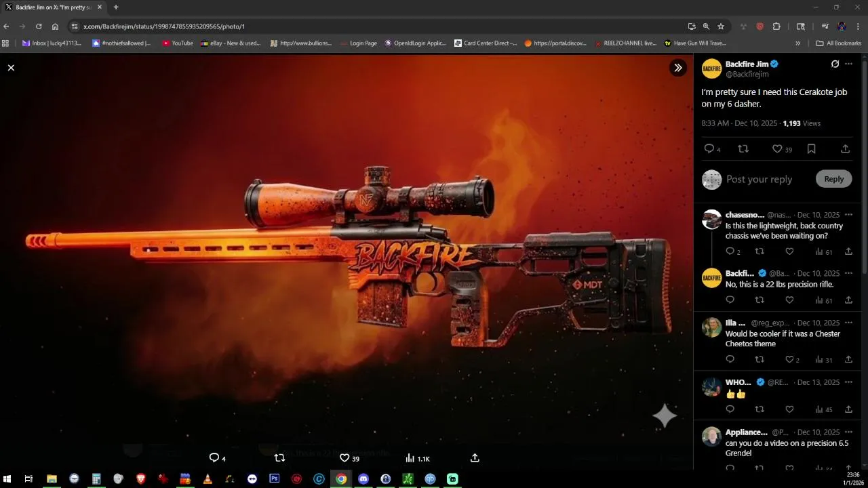Share chasesno's reply
The width and height of the screenshot is (868, 488).
pos(848,251)
